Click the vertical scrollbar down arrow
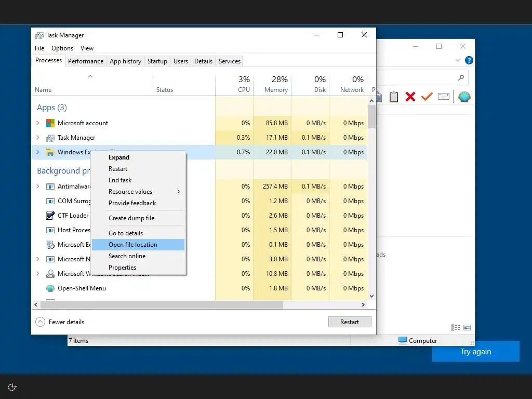Screen dimensions: 532x399 [371, 296]
